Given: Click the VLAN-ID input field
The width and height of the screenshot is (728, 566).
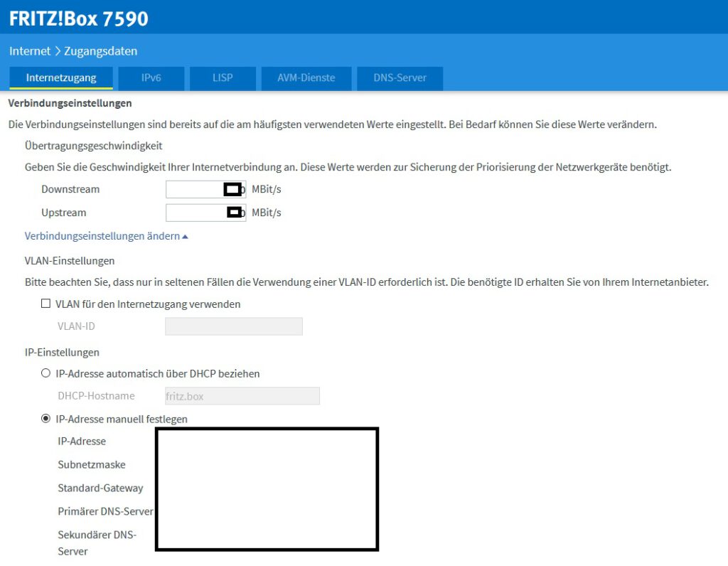Looking at the screenshot, I should click(x=233, y=326).
